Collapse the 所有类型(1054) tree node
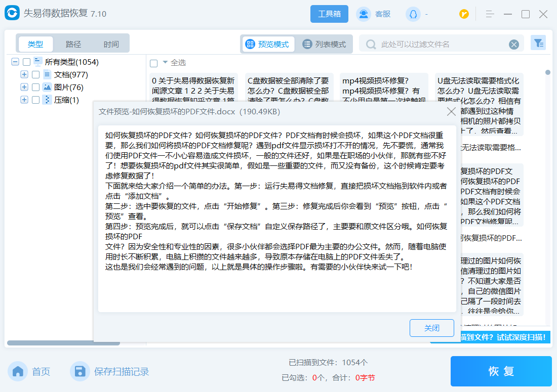Image resolution: width=557 pixels, height=392 pixels. coord(15,62)
